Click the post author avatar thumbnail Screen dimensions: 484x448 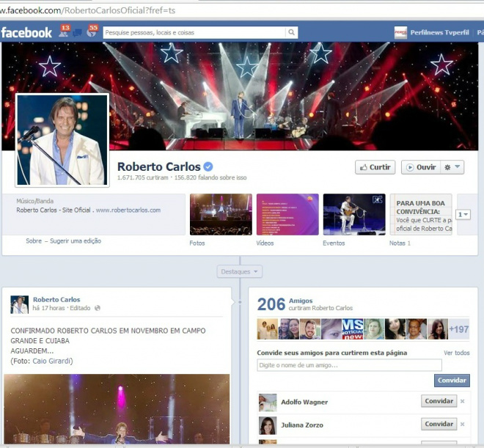click(x=20, y=304)
